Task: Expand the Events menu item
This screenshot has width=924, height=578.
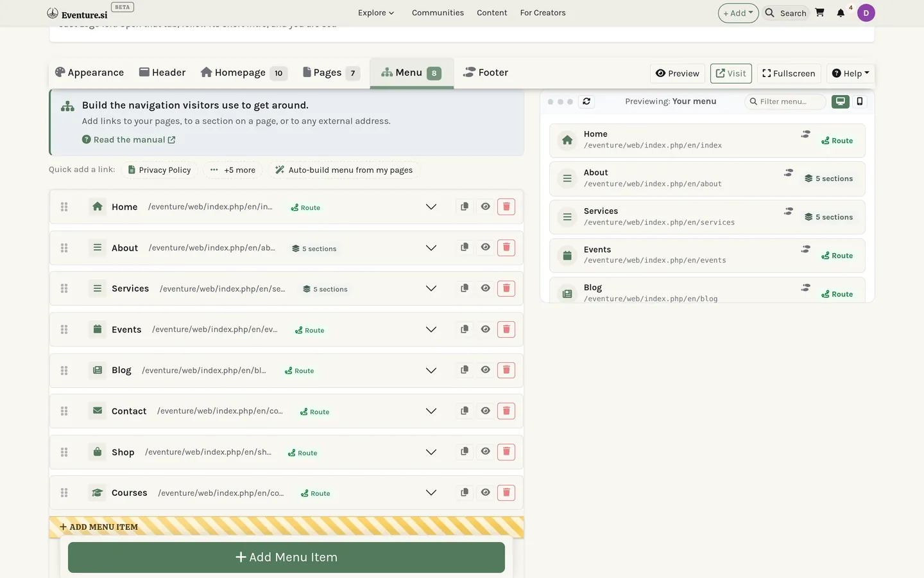Action: pos(431,329)
